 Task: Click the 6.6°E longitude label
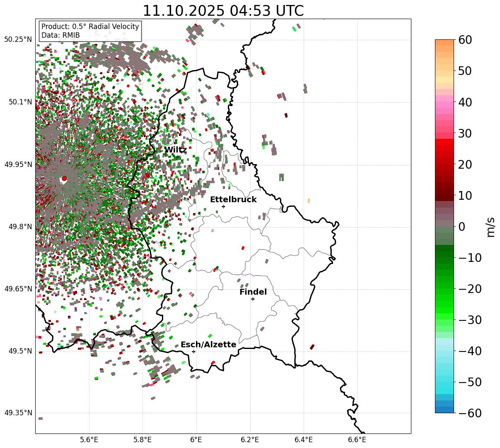(x=357, y=440)
